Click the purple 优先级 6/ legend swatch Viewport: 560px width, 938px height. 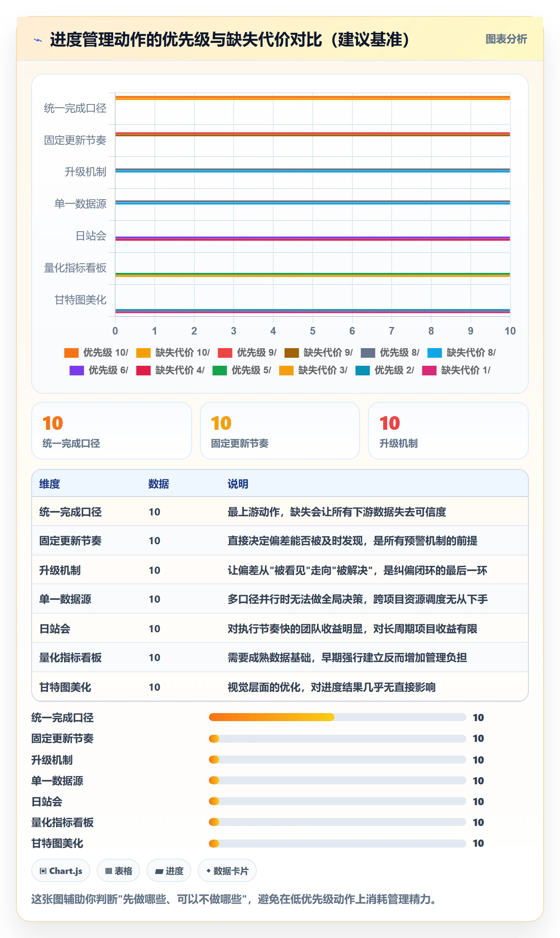(76, 371)
